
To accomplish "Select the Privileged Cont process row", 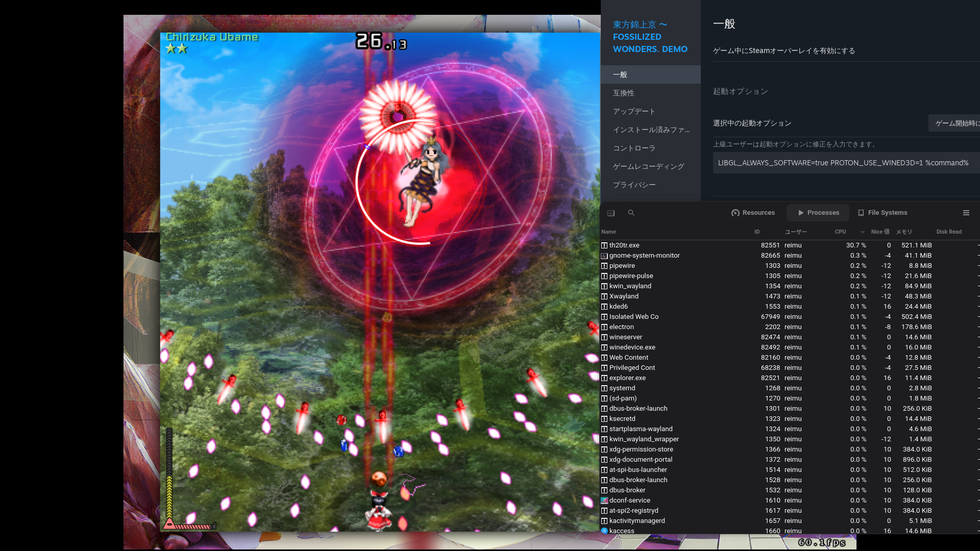I will [x=790, y=368].
